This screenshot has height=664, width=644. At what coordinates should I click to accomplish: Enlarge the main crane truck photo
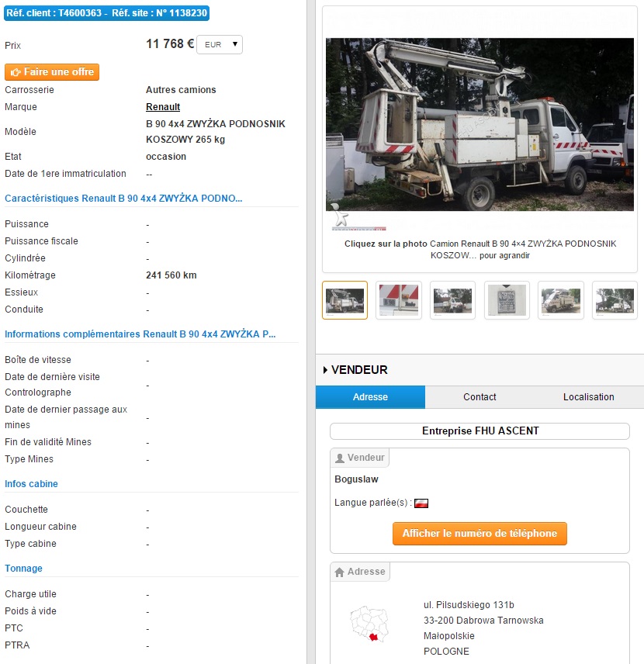pyautogui.click(x=480, y=124)
